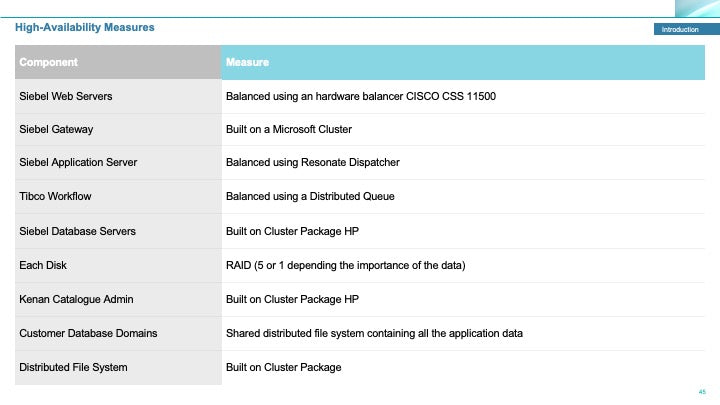Click the Shared distributed file system description
The image size is (720, 405).
[374, 333]
